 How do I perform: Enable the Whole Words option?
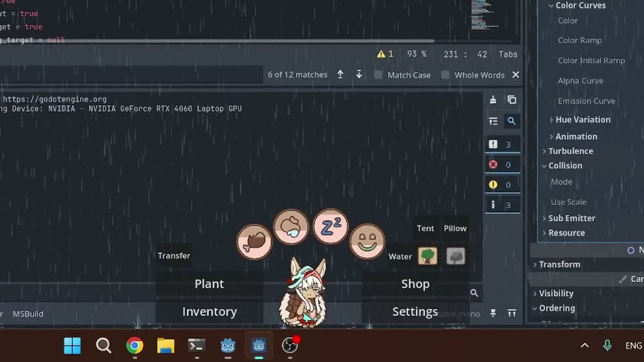point(445,74)
